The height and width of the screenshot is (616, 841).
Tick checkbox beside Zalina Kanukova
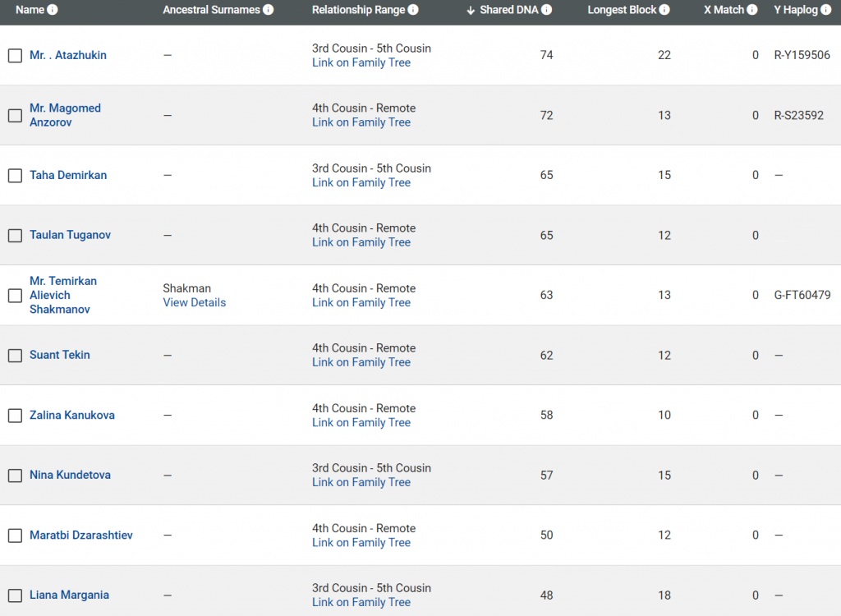click(15, 416)
